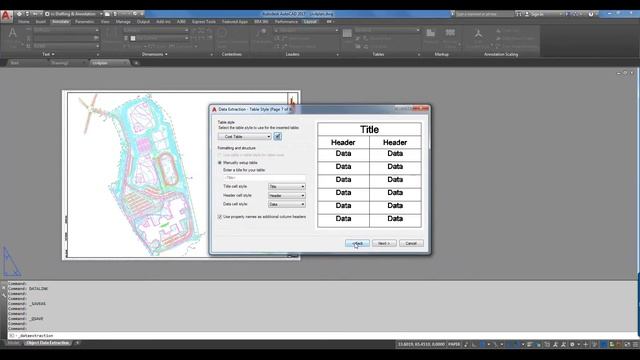Switch to Object Data Extraction layout tab
The height and width of the screenshot is (360, 640).
47,343
